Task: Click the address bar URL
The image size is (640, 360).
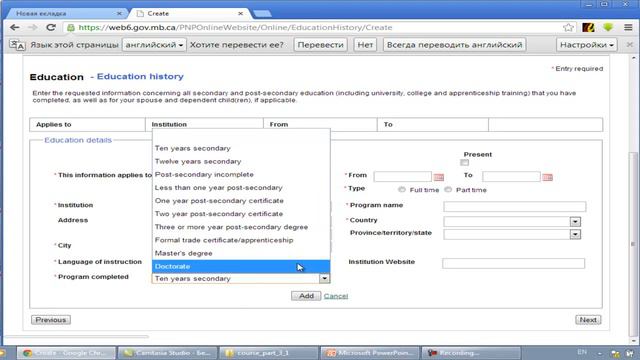Action: pos(235,27)
